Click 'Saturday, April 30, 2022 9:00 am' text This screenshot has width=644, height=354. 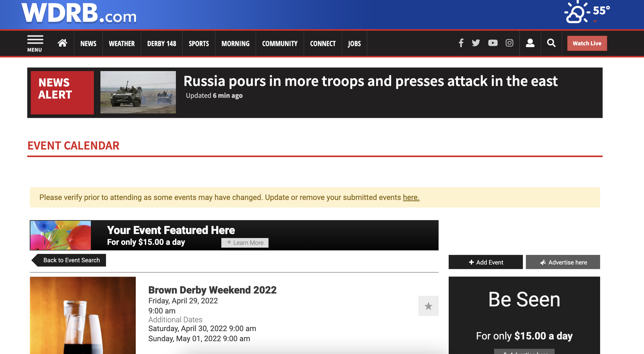click(202, 329)
